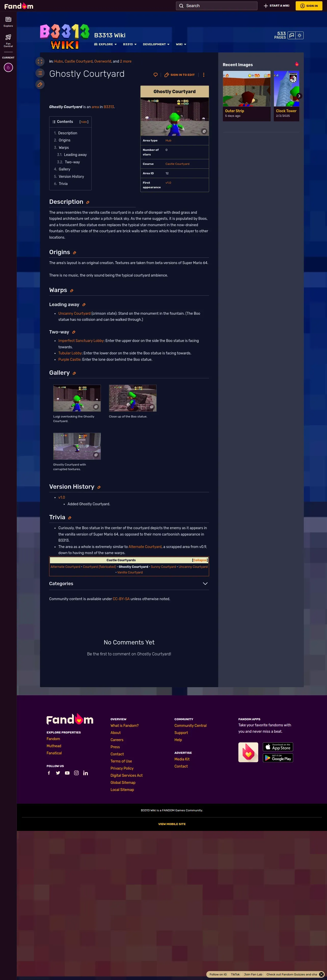Click View Mobile Site link

[172, 824]
